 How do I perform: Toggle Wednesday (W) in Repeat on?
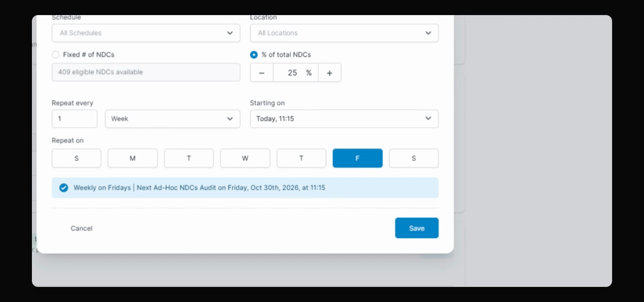[245, 158]
